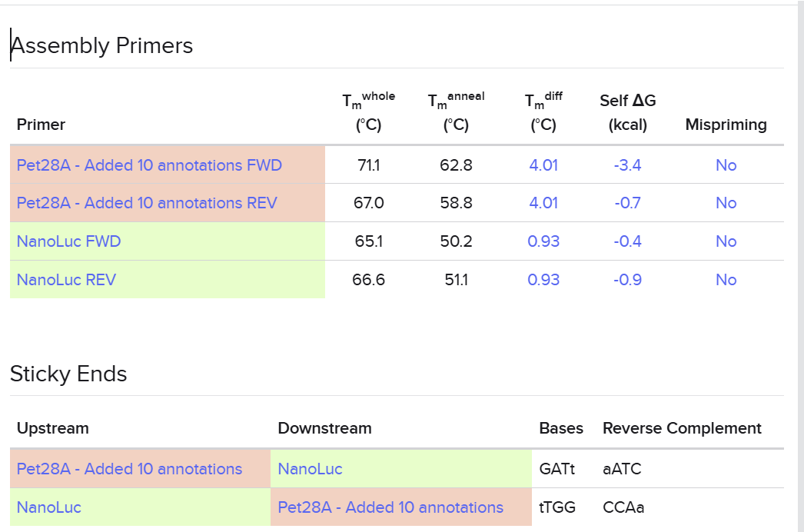Viewport: 804px width, 532px height.
Task: Click Self ΔG value -0.9
Action: pyautogui.click(x=628, y=280)
